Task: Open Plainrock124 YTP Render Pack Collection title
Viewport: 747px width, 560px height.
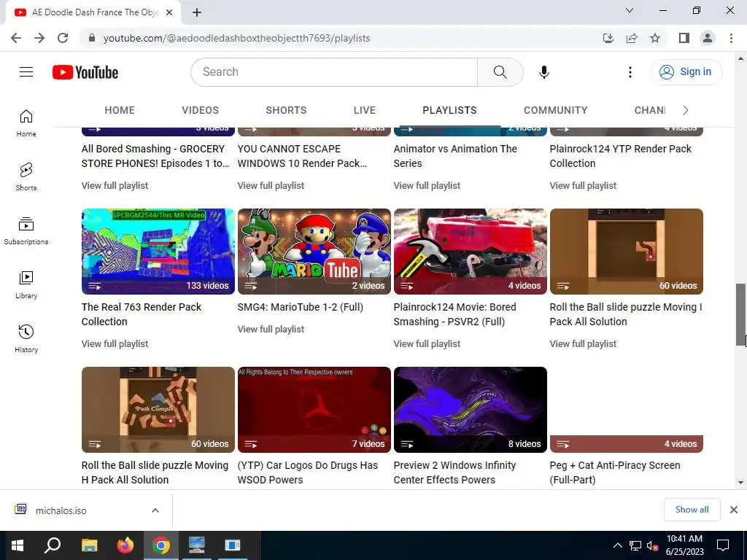Action: [x=620, y=156]
